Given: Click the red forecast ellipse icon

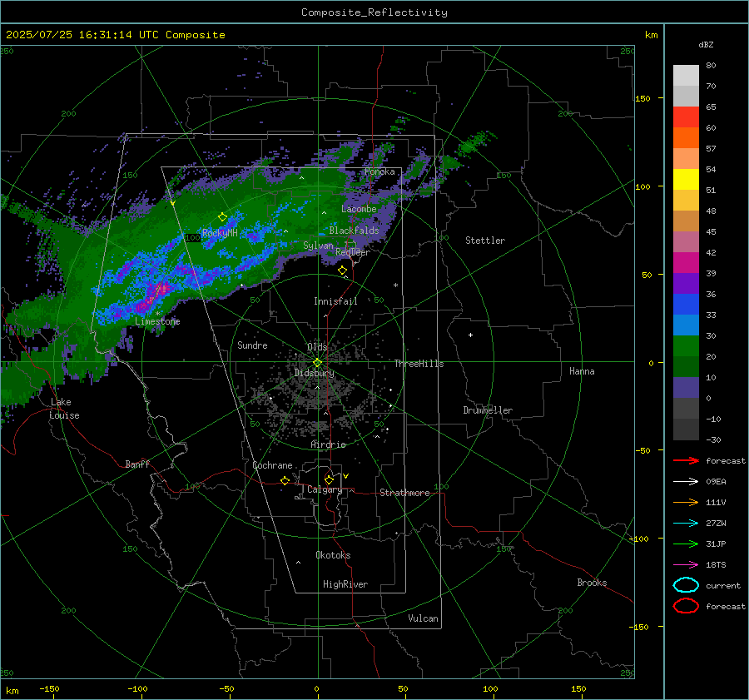Looking at the screenshot, I should [x=686, y=606].
